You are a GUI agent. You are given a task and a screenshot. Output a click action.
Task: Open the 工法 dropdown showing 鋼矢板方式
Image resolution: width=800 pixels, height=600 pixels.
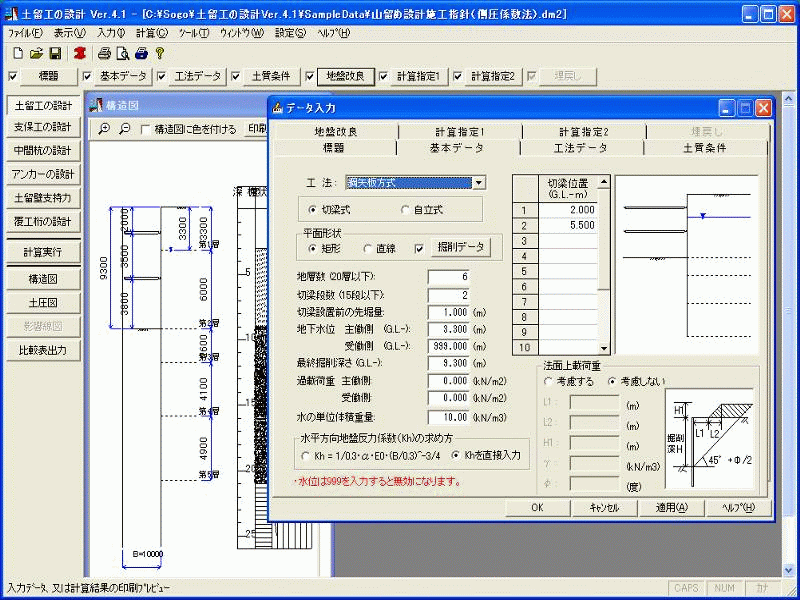tap(478, 181)
